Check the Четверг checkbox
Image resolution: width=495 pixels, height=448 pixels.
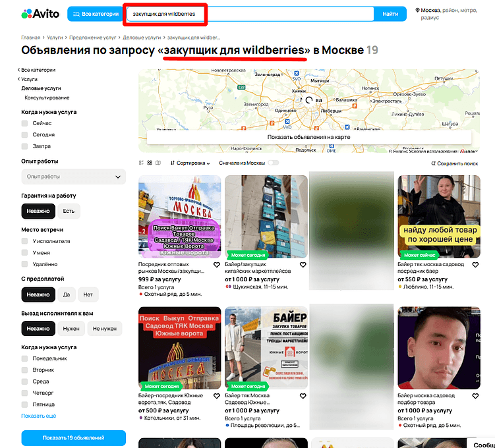(24, 393)
